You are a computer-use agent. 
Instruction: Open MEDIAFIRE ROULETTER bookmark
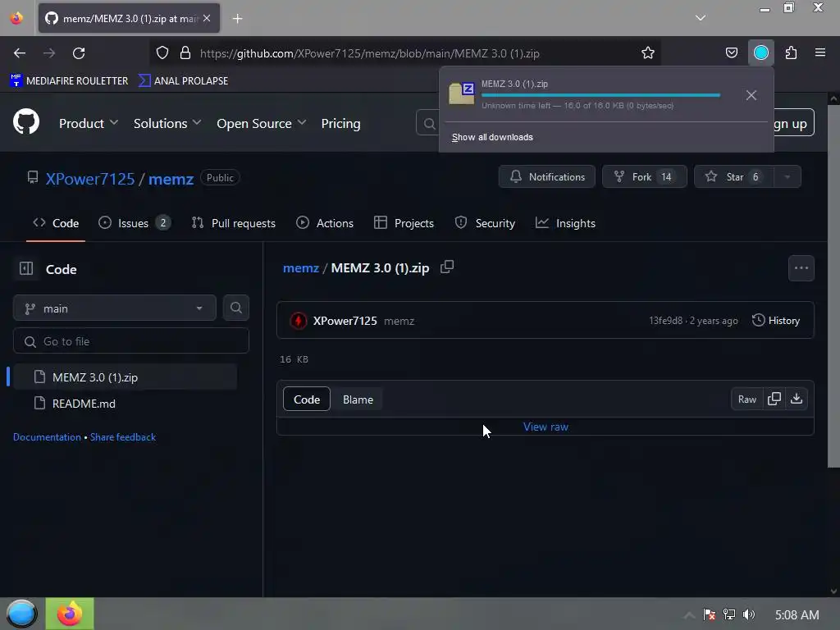tap(69, 80)
